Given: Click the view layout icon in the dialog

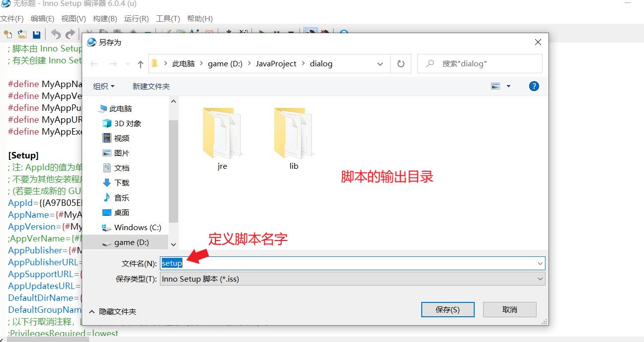Looking at the screenshot, I should pos(495,86).
